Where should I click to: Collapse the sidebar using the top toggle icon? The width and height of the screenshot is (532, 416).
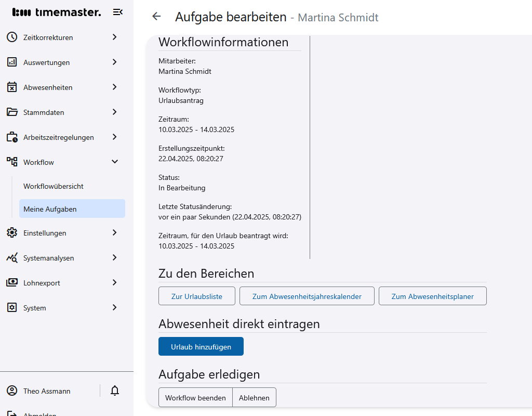pos(118,11)
